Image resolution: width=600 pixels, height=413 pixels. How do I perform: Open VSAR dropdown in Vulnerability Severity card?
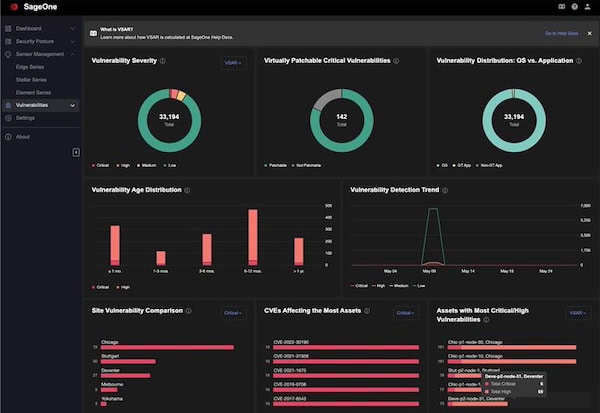pos(233,63)
